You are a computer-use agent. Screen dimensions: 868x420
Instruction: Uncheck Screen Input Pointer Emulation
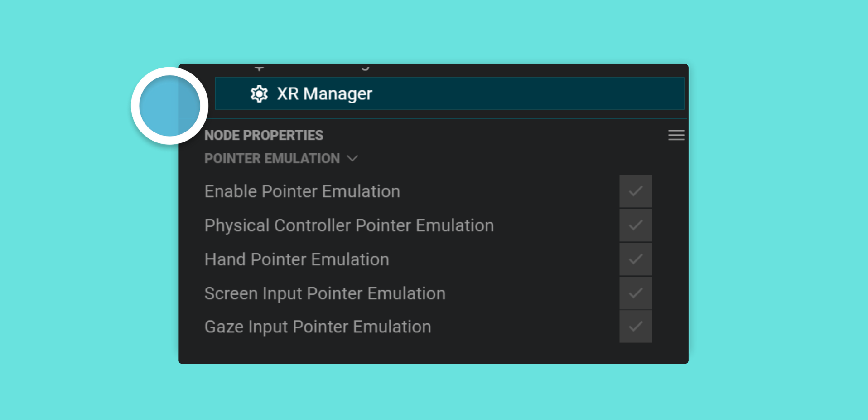click(x=636, y=293)
